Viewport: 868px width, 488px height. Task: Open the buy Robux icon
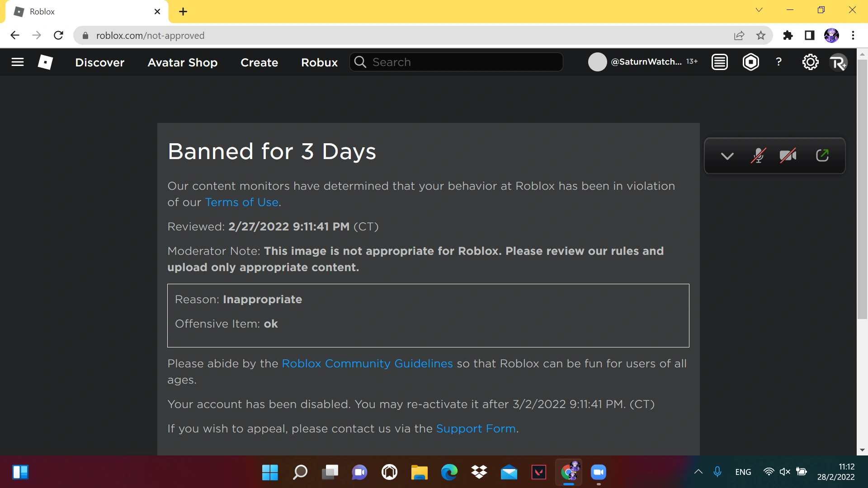point(751,62)
